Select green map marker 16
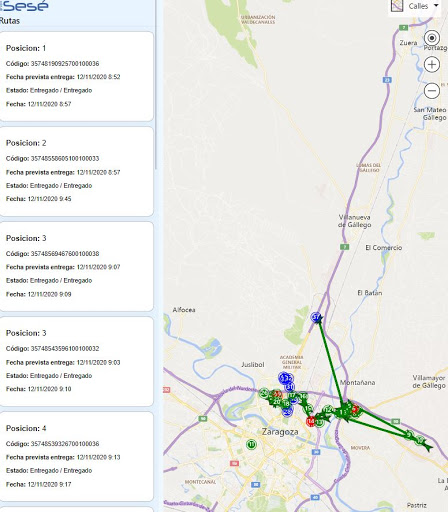 [x=303, y=396]
